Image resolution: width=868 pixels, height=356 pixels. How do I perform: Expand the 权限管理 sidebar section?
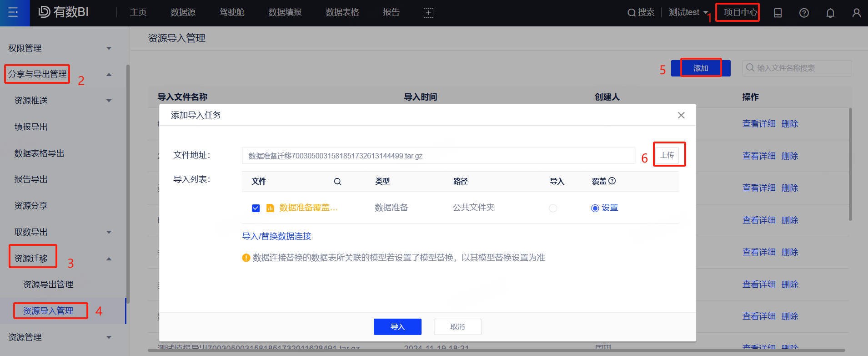pos(109,48)
